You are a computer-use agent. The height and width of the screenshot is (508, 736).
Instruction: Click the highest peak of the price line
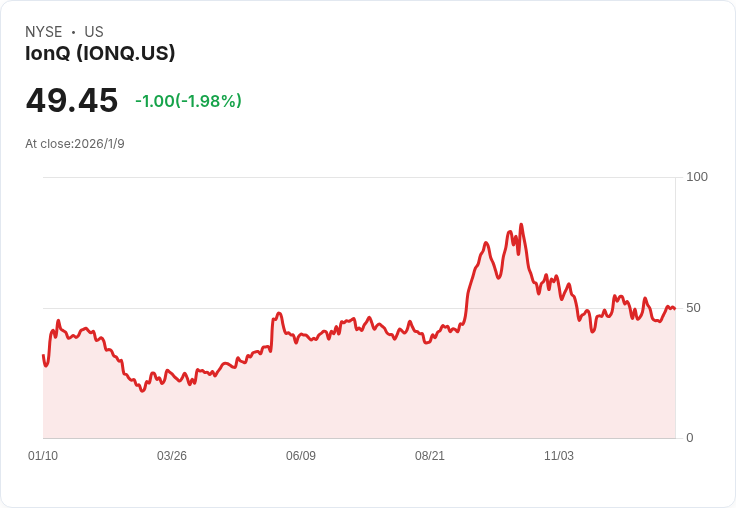coord(521,225)
